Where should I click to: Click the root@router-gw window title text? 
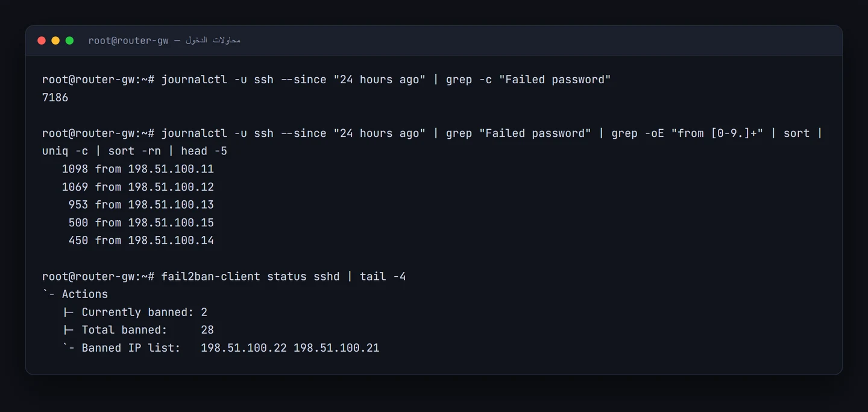[x=128, y=40]
